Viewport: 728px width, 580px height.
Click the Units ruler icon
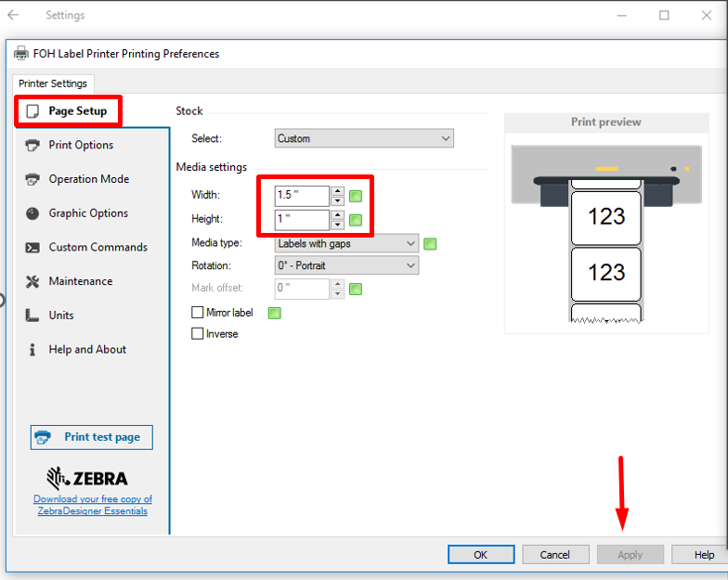[32, 316]
